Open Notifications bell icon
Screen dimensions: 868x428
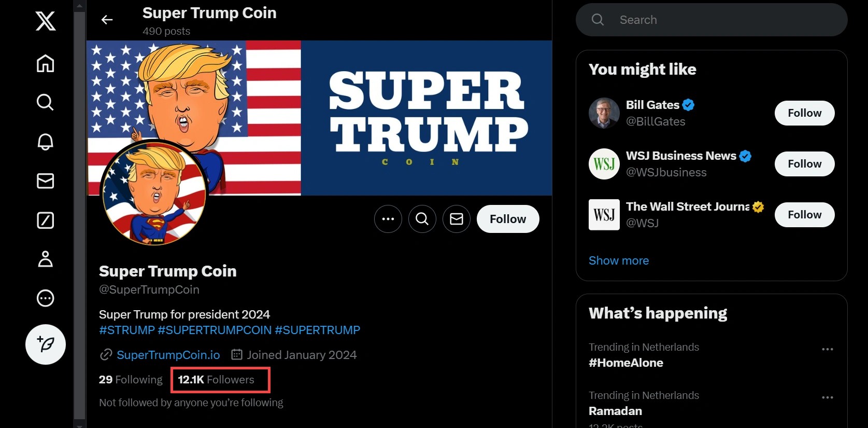[46, 142]
